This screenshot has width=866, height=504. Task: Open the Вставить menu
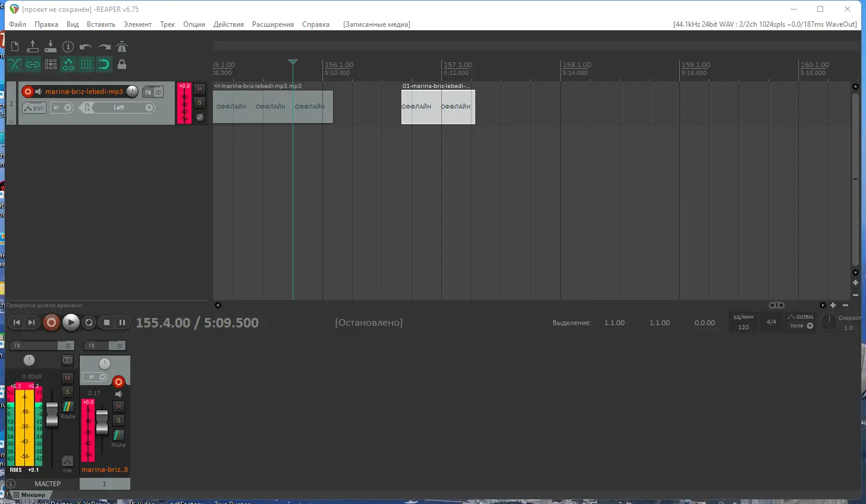tap(101, 24)
